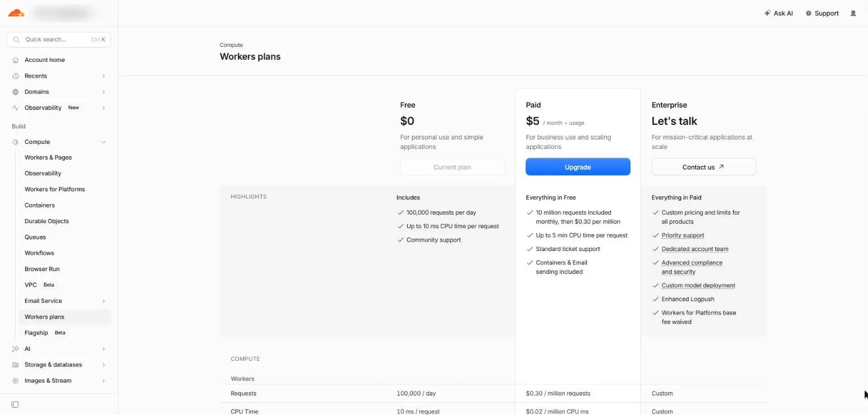
Task: Click the Email Service sidebar item
Action: click(65, 301)
